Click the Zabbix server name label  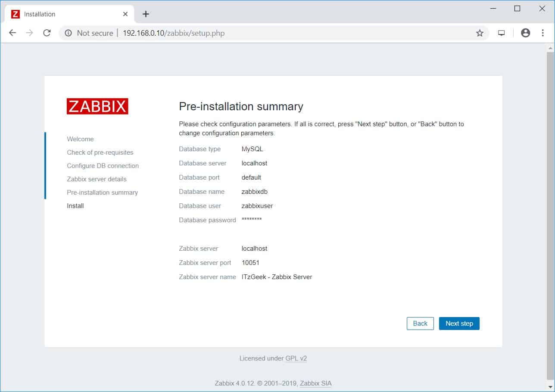[x=207, y=277]
